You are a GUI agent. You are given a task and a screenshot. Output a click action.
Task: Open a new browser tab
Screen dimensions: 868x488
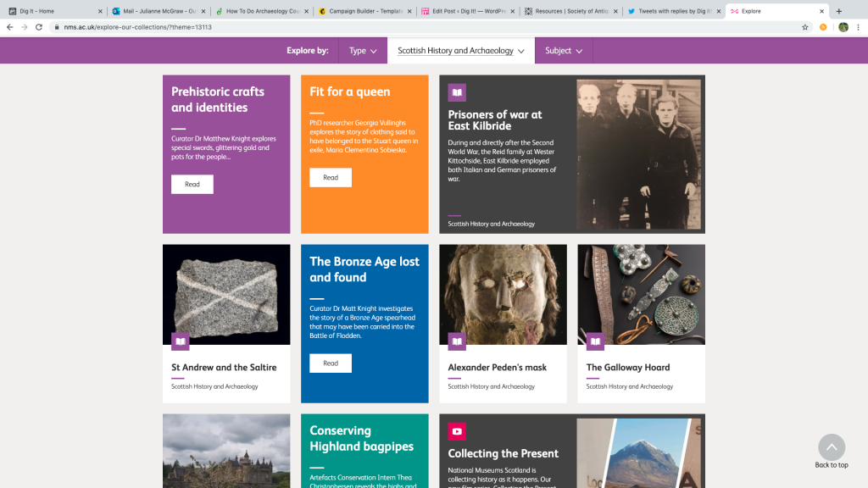838,11
